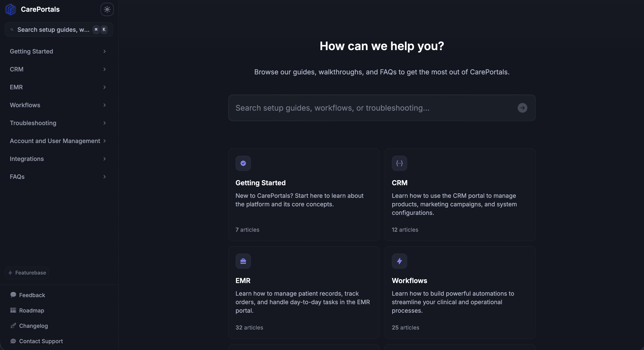Click the CRM curly braces icon
This screenshot has width=644, height=350.
[399, 163]
